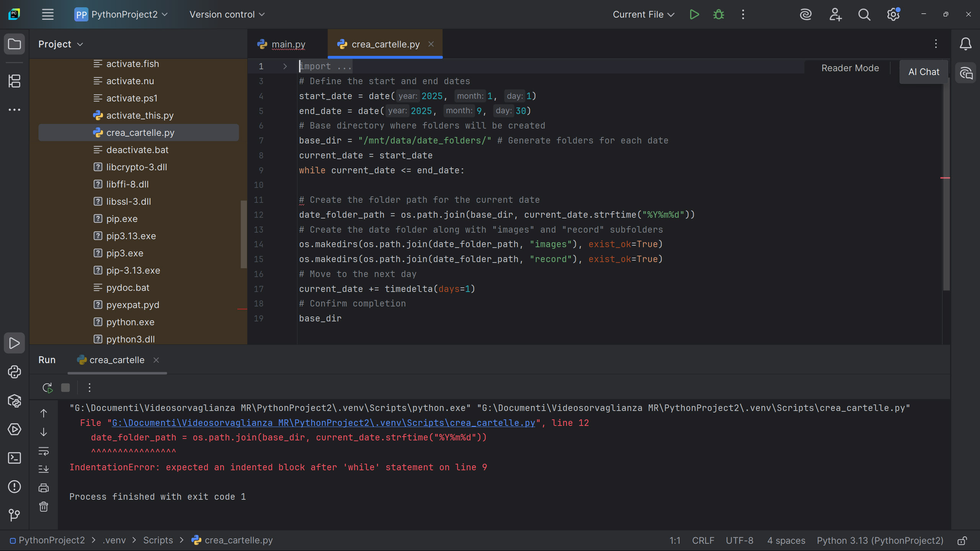Open Python Packages tool window icon
The width and height of the screenshot is (980, 551).
click(x=15, y=401)
